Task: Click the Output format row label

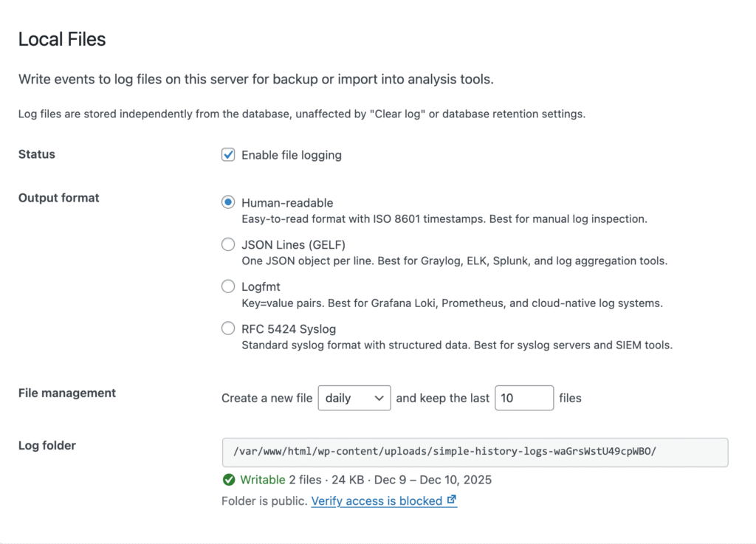Action: [x=59, y=198]
